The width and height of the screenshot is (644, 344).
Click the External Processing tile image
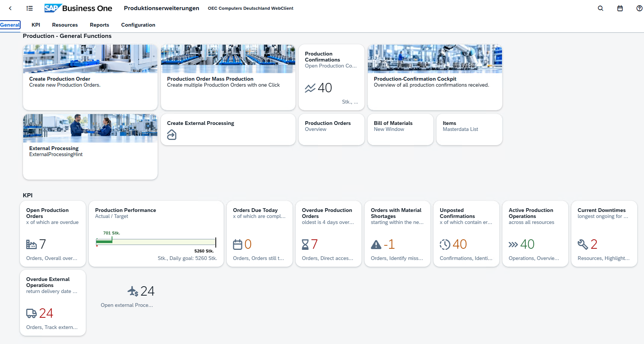[90, 128]
